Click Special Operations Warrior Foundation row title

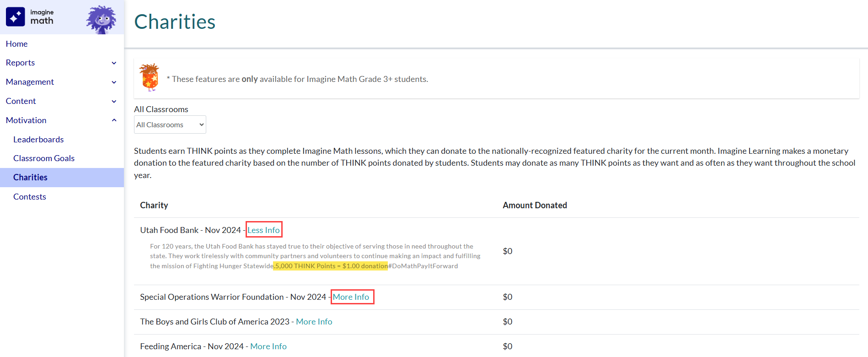233,297
